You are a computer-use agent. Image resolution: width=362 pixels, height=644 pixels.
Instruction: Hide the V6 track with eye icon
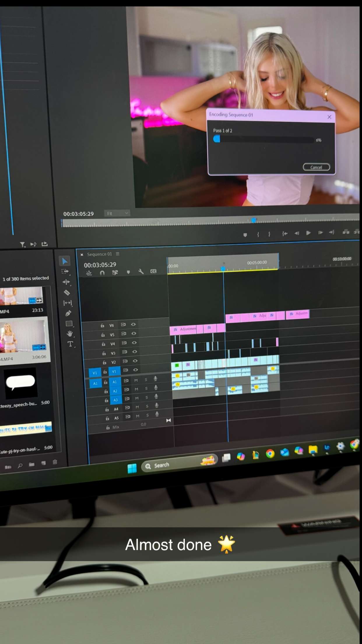click(133, 324)
